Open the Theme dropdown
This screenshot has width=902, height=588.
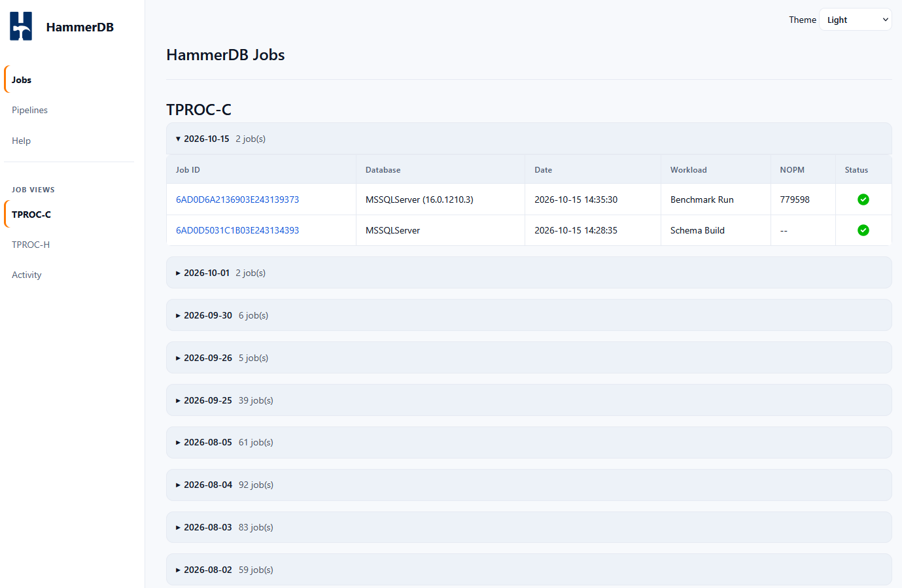point(856,20)
